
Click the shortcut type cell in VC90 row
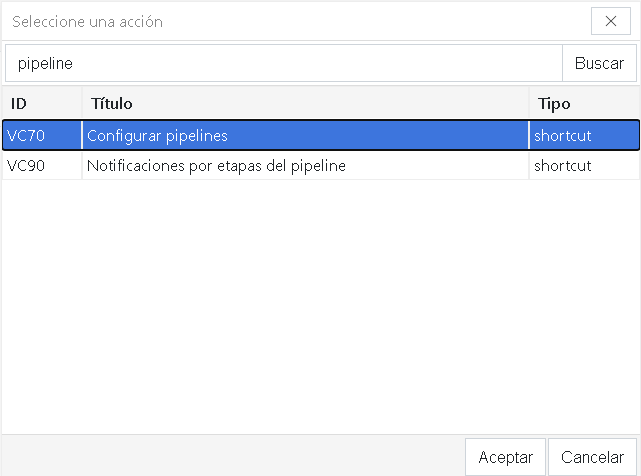(582, 166)
